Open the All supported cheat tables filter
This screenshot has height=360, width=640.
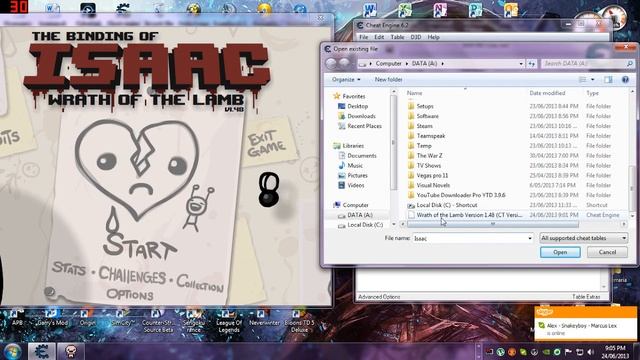point(583,238)
